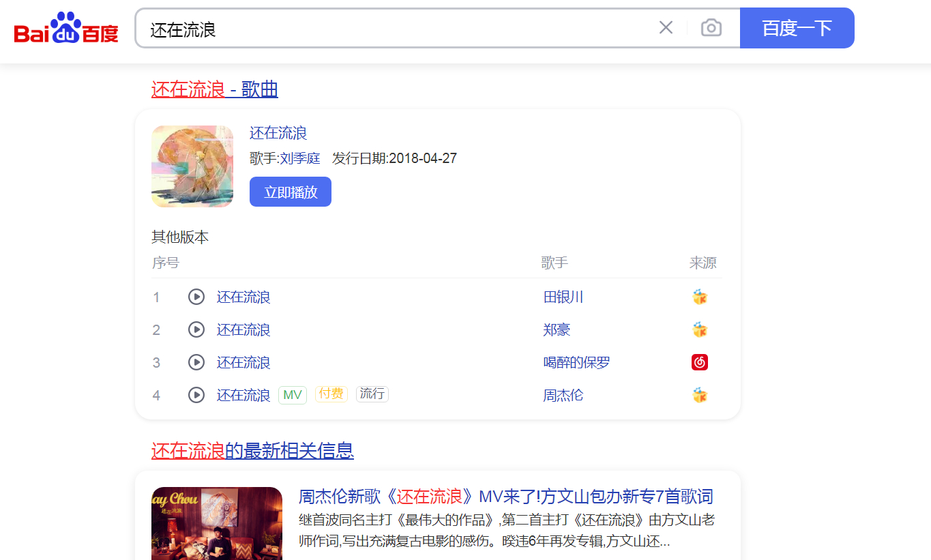Open the 还在流浪 - 歌曲 heading link
Image resolution: width=931 pixels, height=560 pixels.
pyautogui.click(x=214, y=89)
